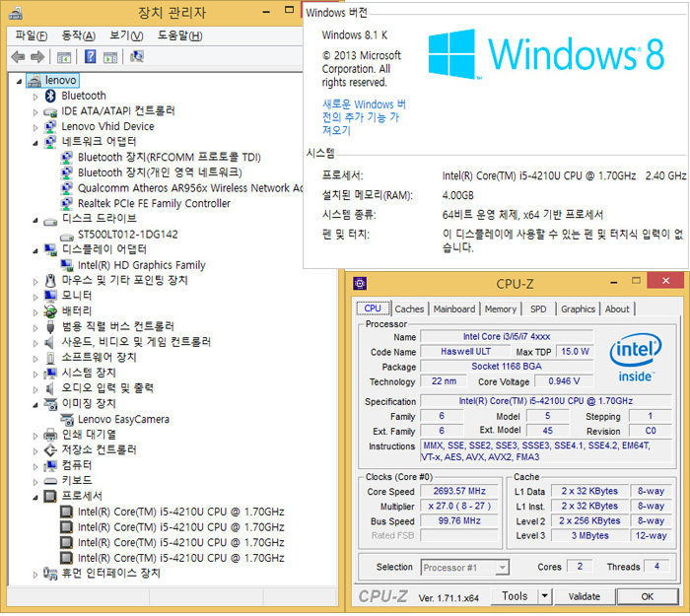Open the Graphics tab in CPU-Z
This screenshot has width=690, height=616.
(578, 308)
